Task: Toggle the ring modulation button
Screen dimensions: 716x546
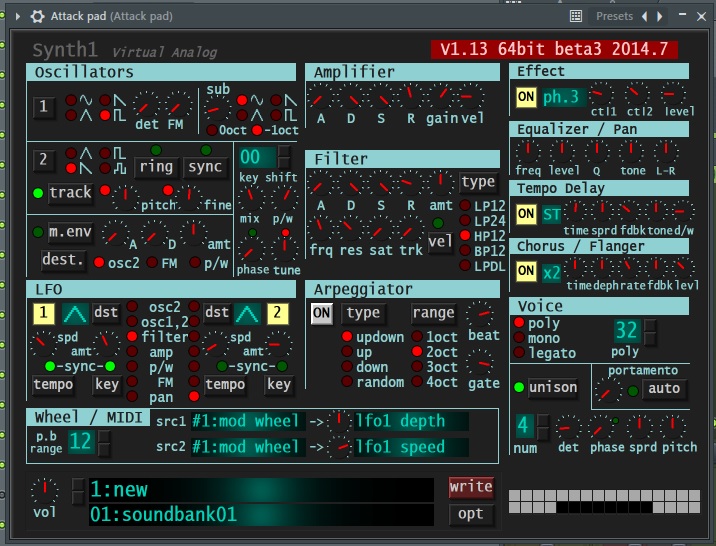Action: click(x=156, y=167)
